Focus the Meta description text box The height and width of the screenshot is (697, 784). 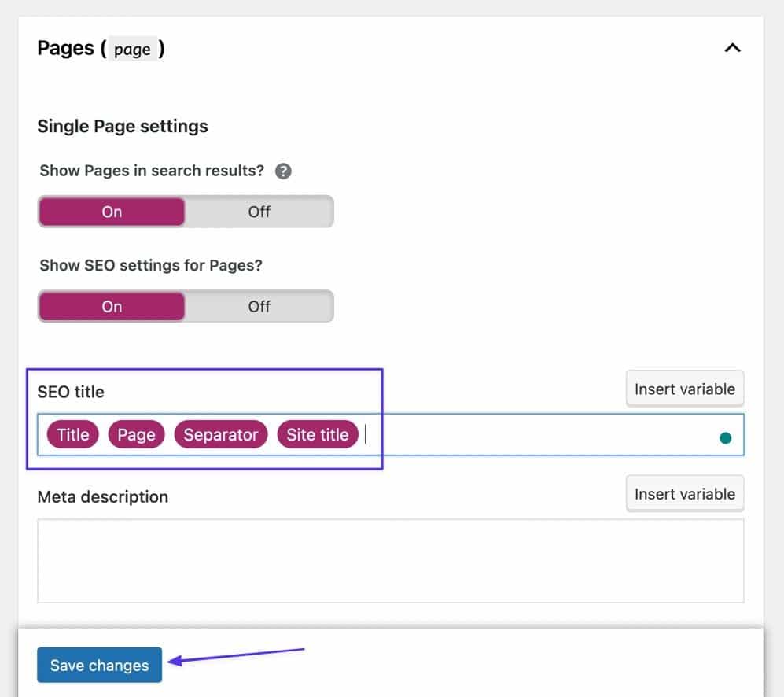(390, 560)
